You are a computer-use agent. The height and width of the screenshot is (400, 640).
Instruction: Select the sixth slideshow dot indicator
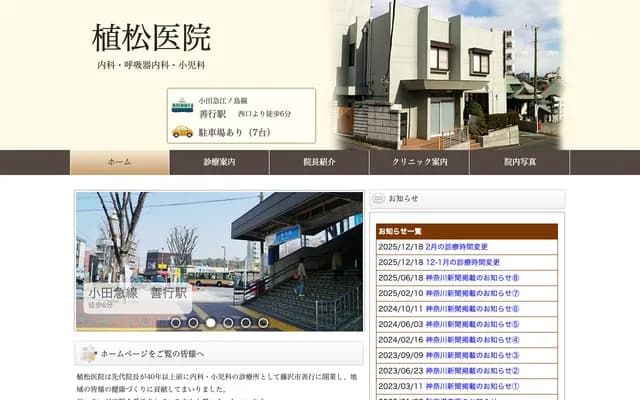click(x=263, y=323)
